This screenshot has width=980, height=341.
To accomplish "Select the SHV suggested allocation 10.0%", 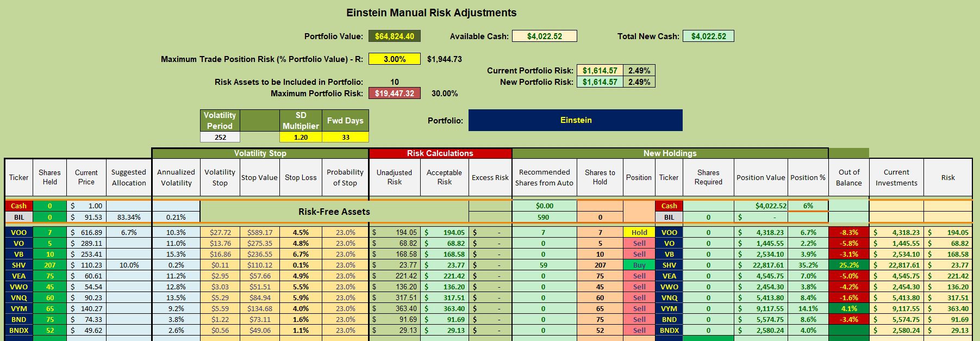I will 129,265.
